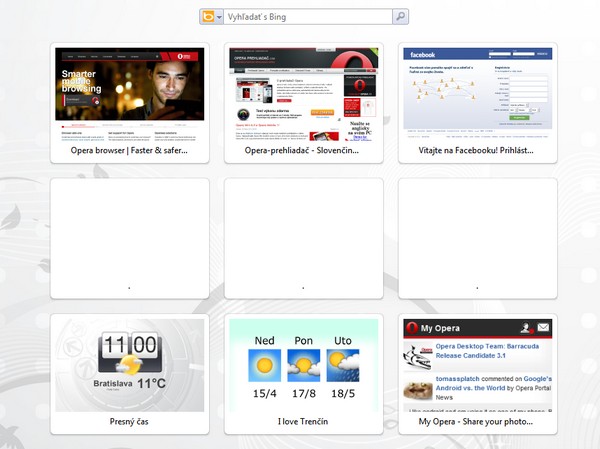Open the 'Presný čas' clock widget
600x449 pixels.
[x=130, y=374]
